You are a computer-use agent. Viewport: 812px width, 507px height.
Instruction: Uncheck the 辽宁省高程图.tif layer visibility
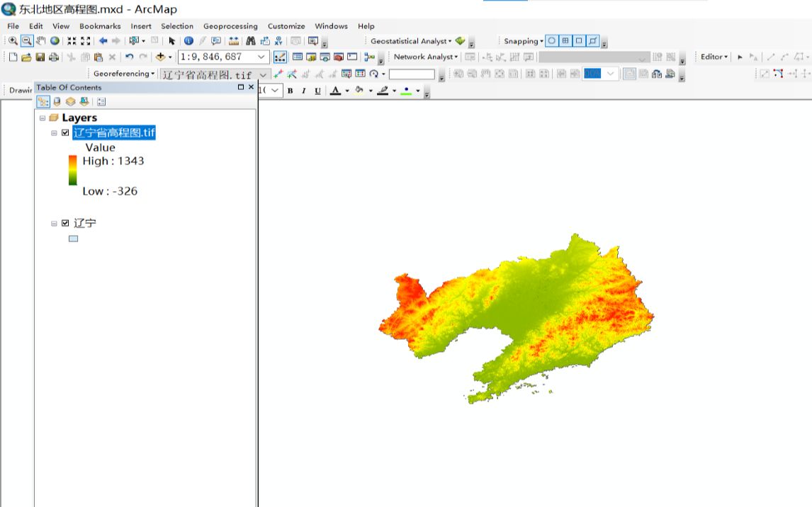point(65,132)
